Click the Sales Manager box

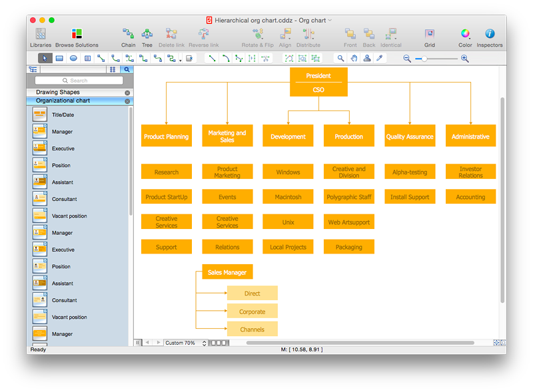[227, 272]
